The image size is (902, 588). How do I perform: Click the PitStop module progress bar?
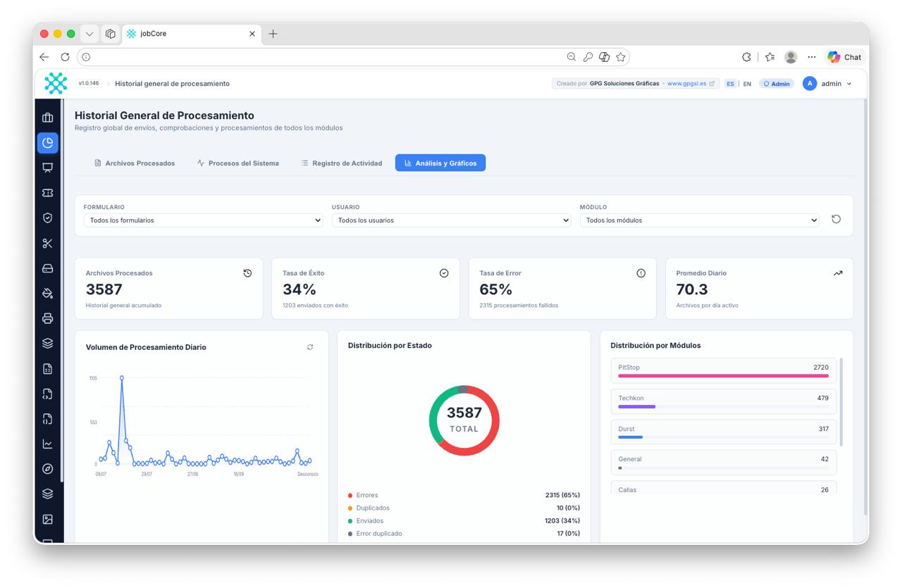(x=723, y=376)
